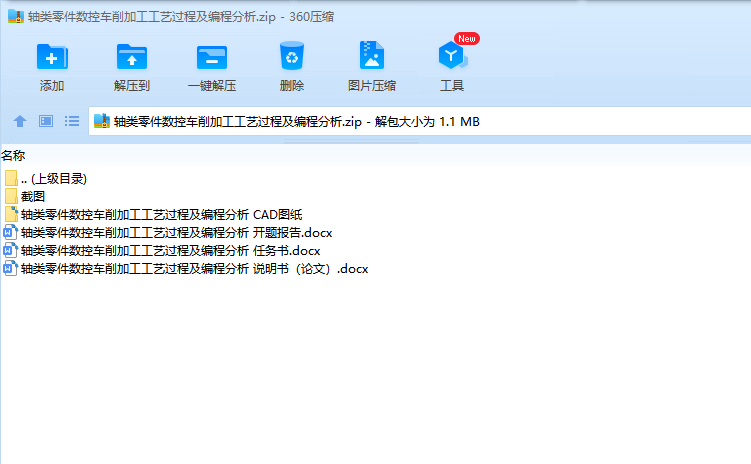The image size is (751, 464).
Task: Select the file name ending '任务书.docx'
Action: pos(171,251)
